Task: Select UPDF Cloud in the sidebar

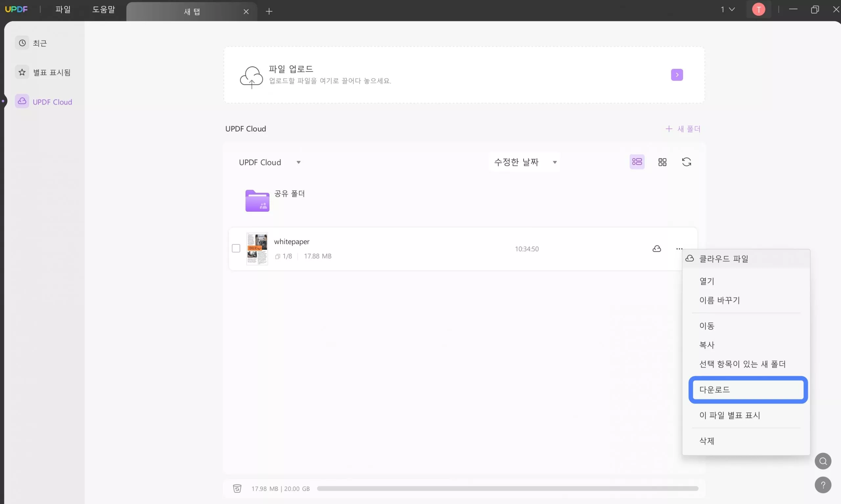Action: (x=44, y=102)
